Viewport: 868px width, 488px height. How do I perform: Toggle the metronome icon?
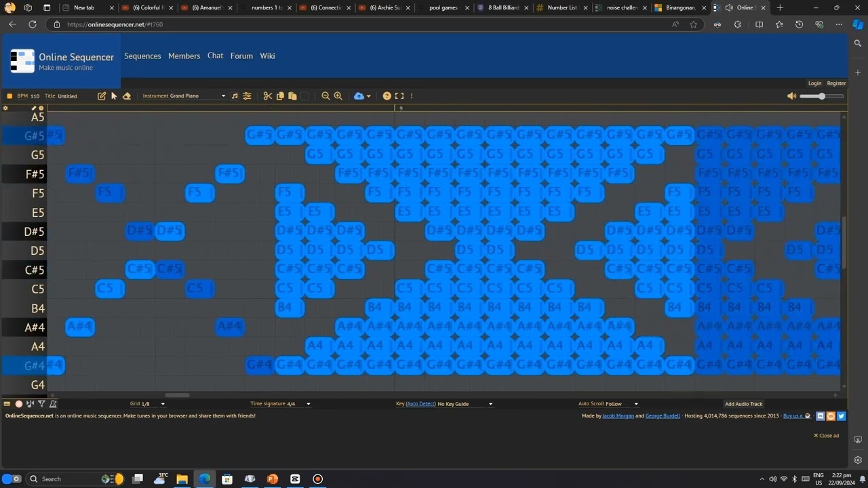[x=53, y=404]
